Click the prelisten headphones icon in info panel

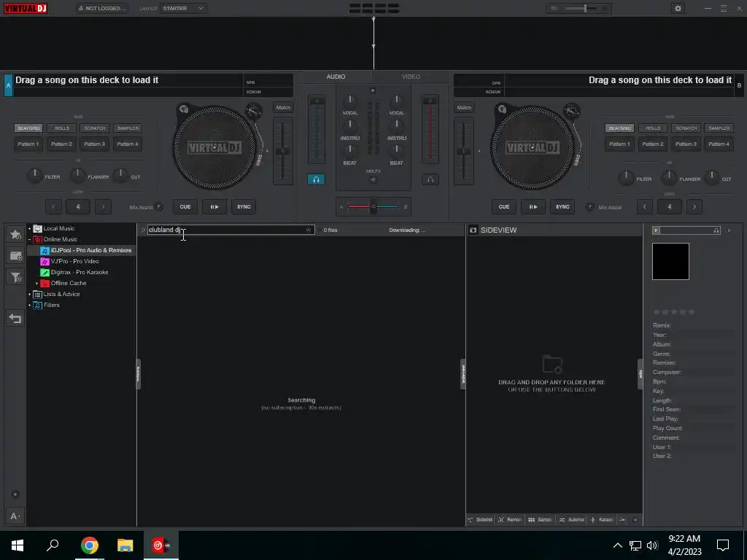pos(716,230)
